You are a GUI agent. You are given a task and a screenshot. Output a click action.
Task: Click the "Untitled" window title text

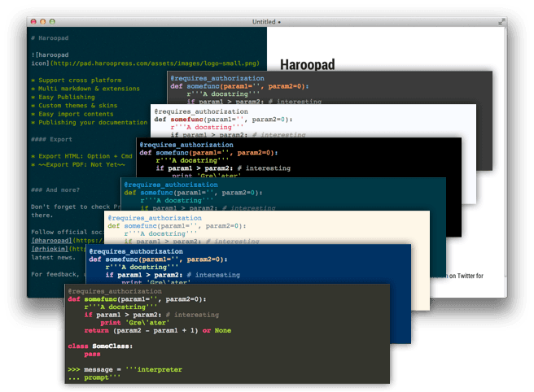pos(260,21)
